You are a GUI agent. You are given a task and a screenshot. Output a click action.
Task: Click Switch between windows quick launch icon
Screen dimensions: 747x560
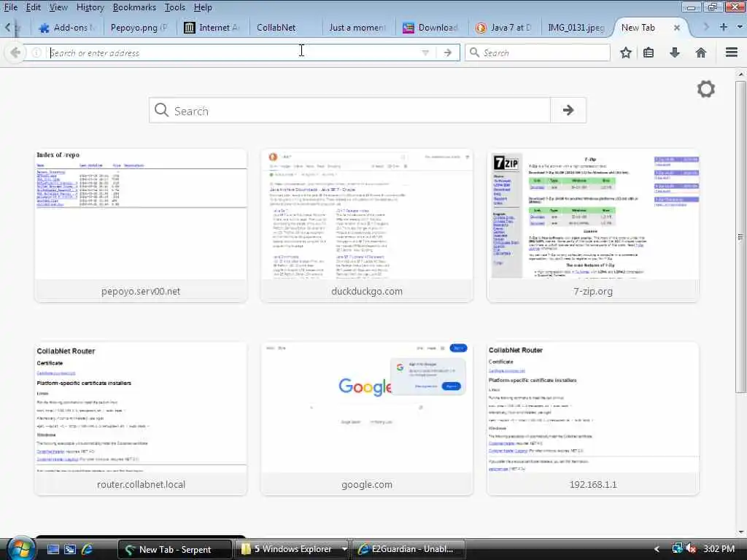pos(70,549)
